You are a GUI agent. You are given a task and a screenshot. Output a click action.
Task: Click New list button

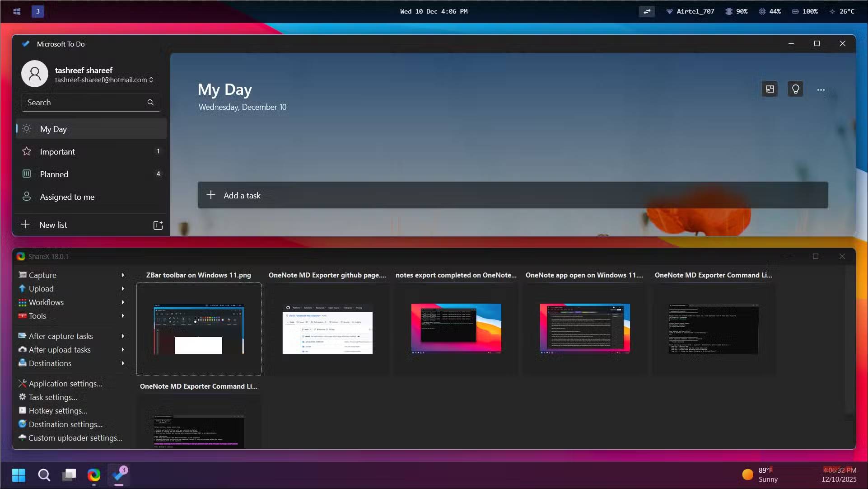pos(53,225)
